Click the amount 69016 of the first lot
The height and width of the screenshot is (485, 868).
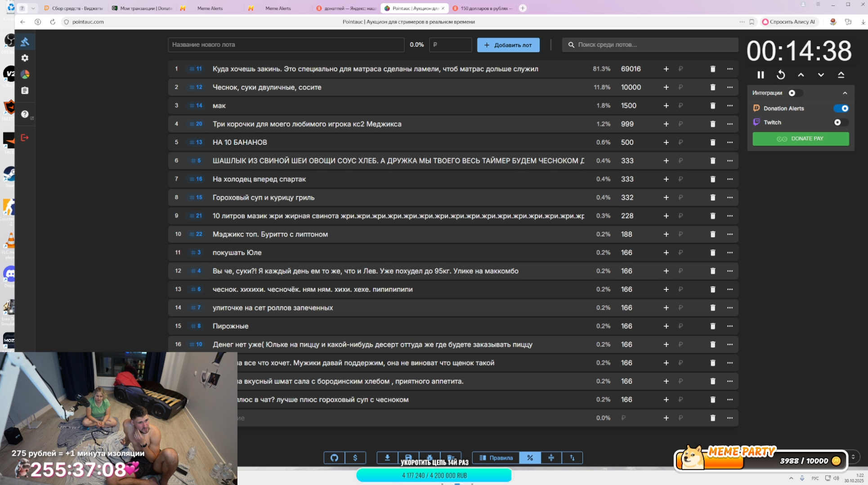[631, 69]
